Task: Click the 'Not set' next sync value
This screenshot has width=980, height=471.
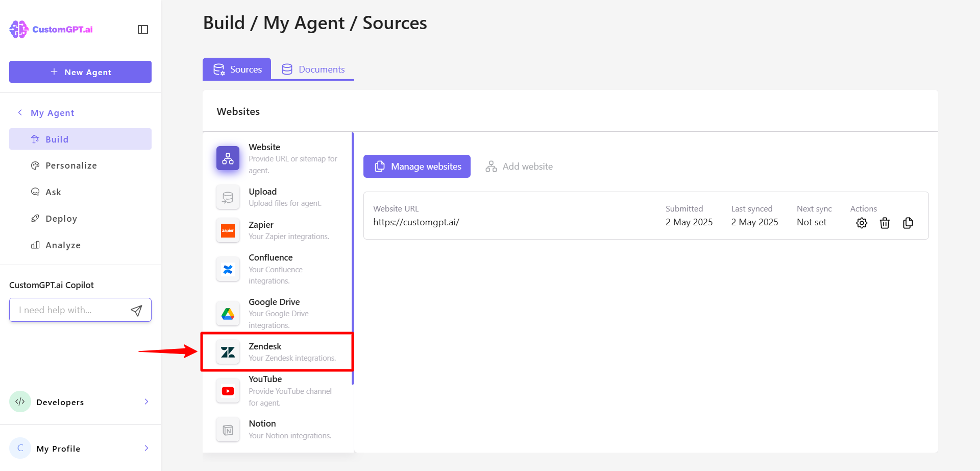Action: coord(812,222)
